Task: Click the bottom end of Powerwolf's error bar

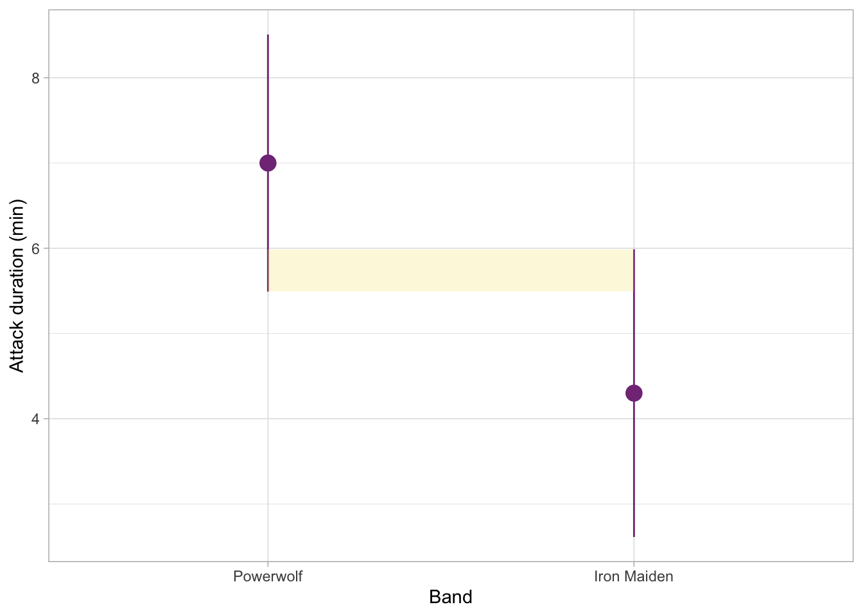Action: 268,290
